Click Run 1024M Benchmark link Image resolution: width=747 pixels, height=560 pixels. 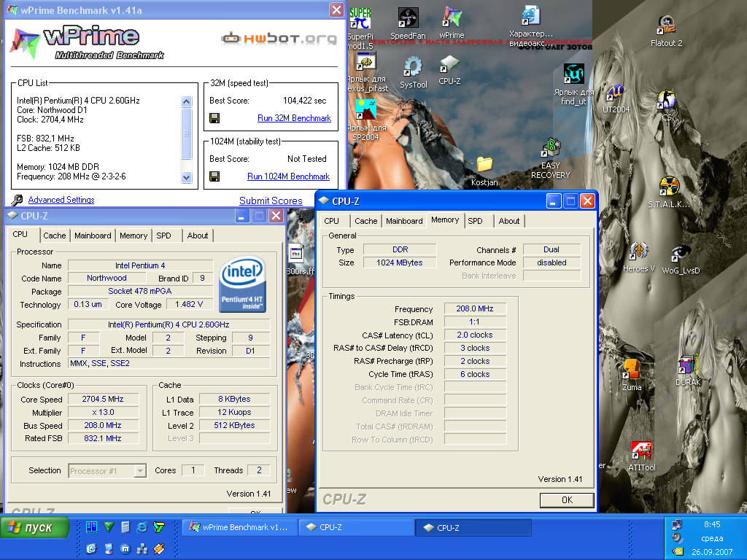288,176
